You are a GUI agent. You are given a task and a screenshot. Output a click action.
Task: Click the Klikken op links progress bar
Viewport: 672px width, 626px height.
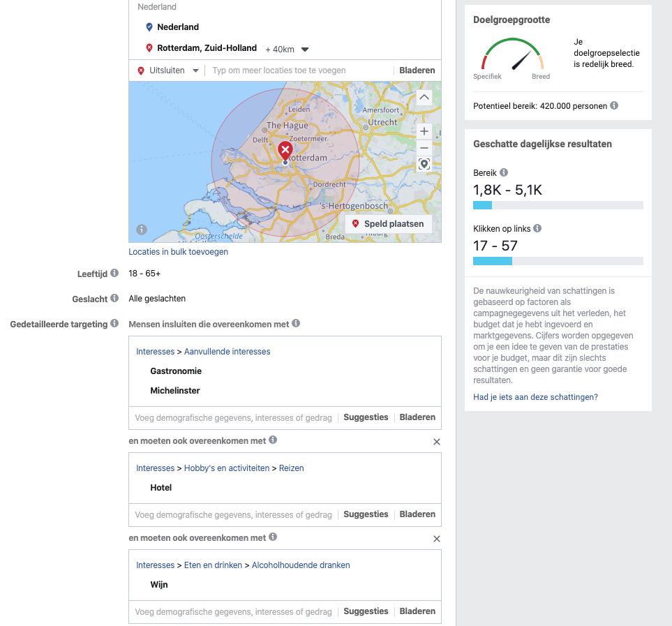click(558, 261)
